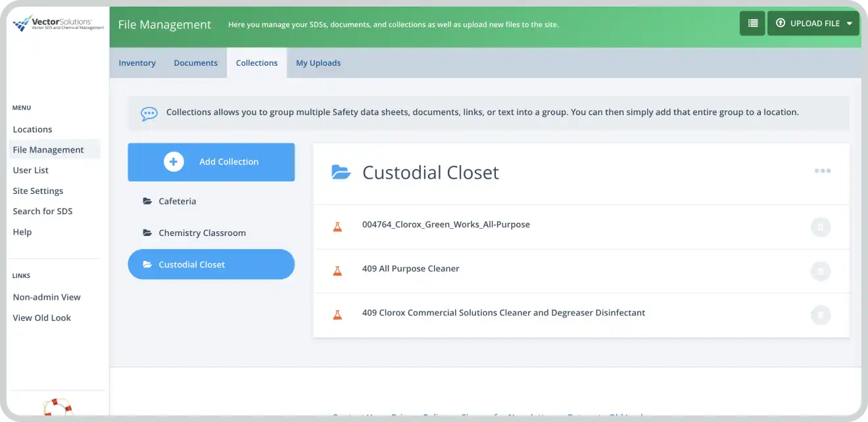The image size is (868, 422).
Task: Remove 409 Clorox Commercial Solutions Cleaner item
Action: 820,316
